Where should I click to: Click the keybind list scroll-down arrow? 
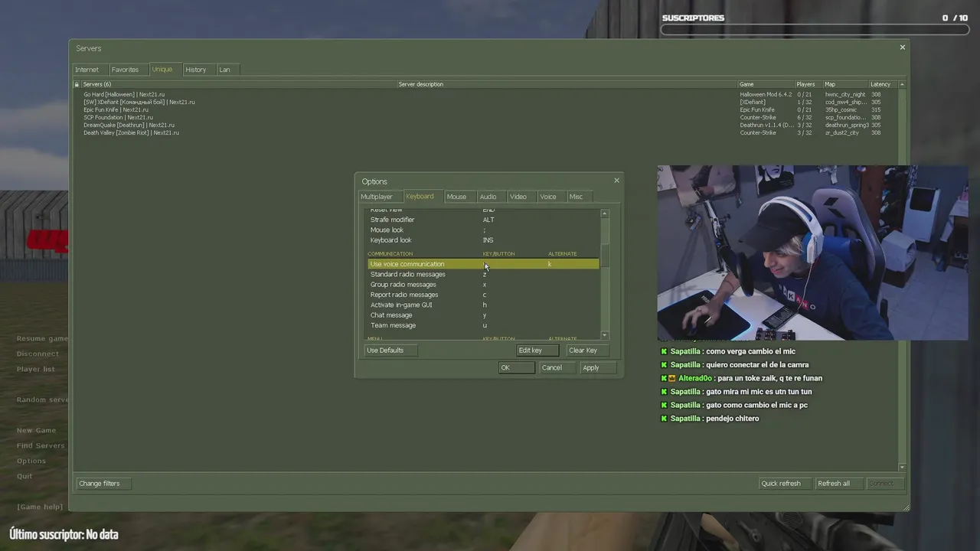[605, 335]
